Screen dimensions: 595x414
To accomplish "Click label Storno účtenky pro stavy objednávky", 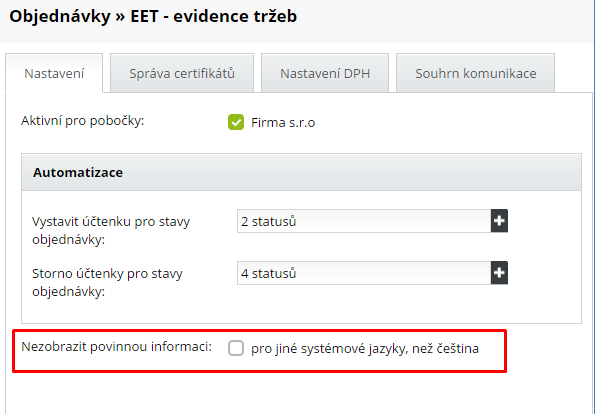I will pos(107,282).
